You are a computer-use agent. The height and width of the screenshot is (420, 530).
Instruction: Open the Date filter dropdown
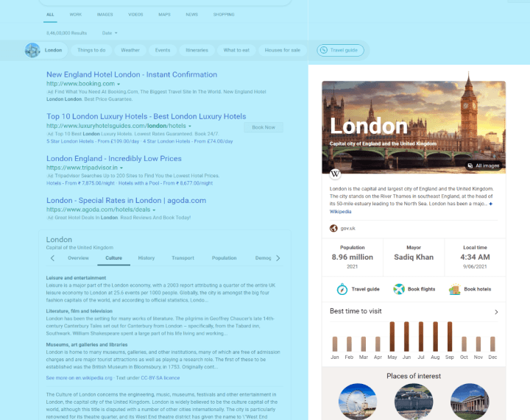pyautogui.click(x=109, y=33)
